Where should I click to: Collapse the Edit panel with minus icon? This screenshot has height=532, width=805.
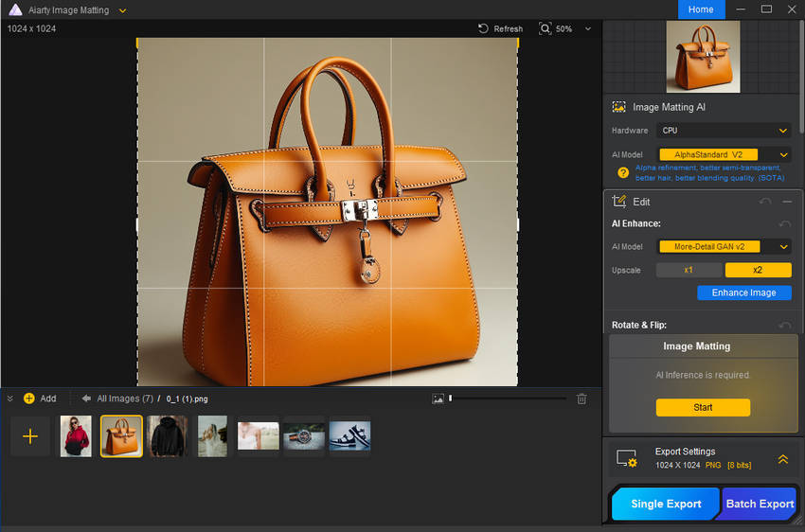tap(787, 202)
